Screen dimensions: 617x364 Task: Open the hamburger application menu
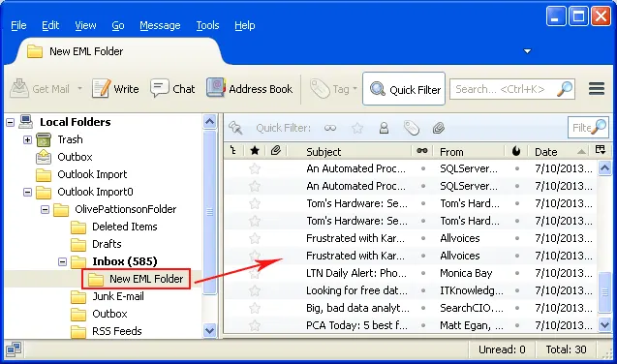click(597, 88)
